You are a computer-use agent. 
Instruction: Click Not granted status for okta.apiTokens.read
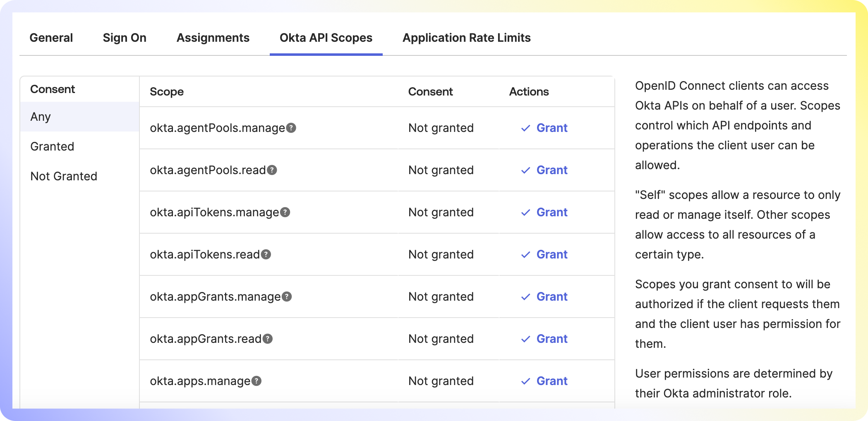pyautogui.click(x=441, y=254)
